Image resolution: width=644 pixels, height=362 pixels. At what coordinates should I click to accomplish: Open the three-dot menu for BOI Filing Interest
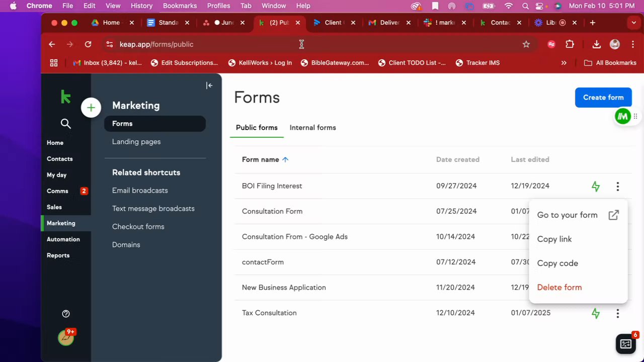pyautogui.click(x=618, y=187)
